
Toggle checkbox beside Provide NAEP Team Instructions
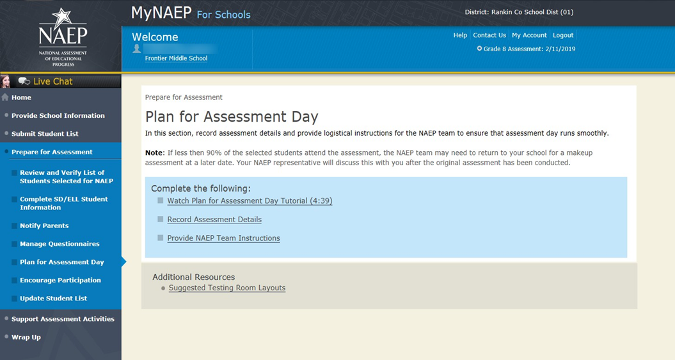tap(160, 237)
